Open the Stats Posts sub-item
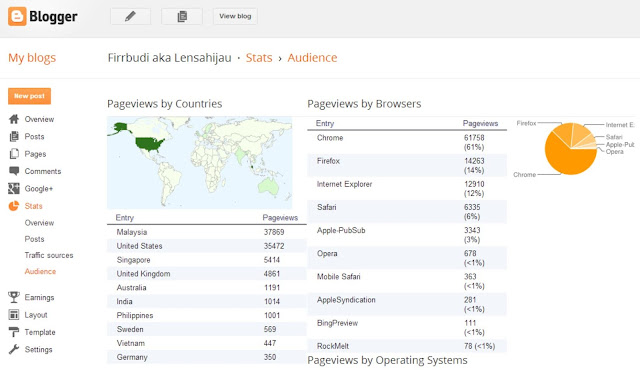Viewport: 640px width, 370px height. (34, 239)
